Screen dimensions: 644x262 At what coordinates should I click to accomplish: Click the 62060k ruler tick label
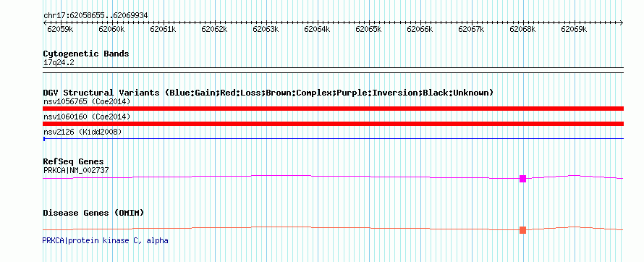(x=111, y=30)
